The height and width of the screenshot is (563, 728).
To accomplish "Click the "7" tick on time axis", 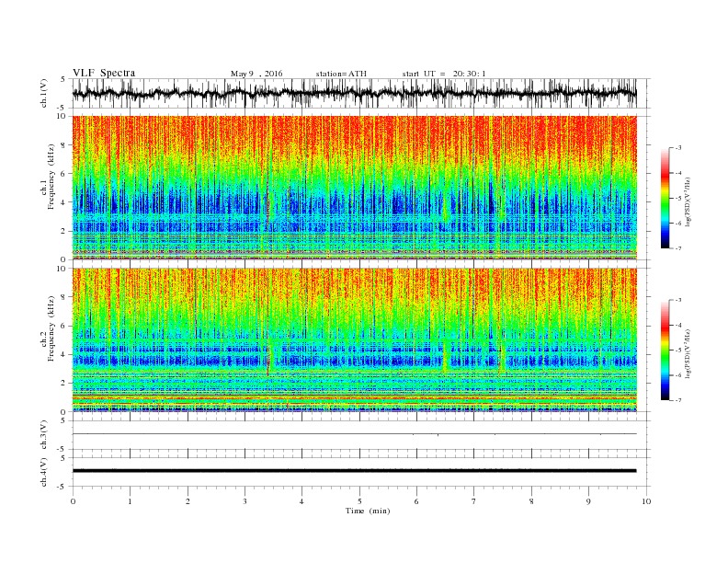I will 474,501.
